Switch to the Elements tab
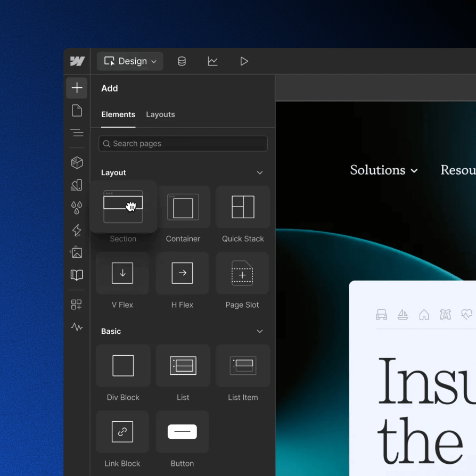Viewport: 476px width, 476px height. [x=118, y=114]
